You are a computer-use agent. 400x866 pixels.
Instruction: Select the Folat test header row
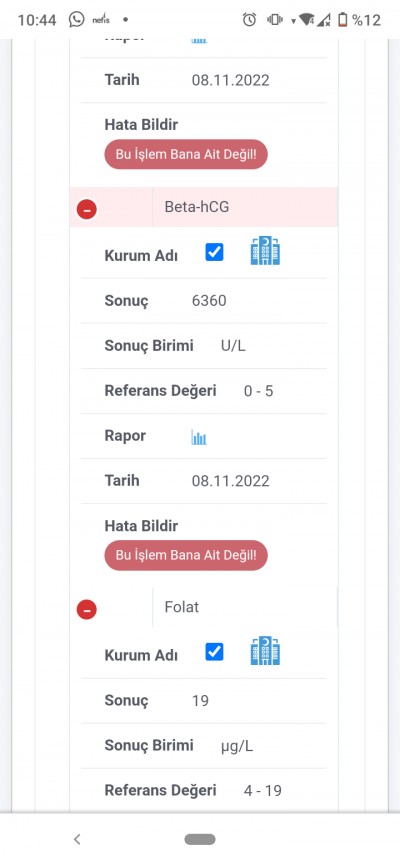[204, 607]
